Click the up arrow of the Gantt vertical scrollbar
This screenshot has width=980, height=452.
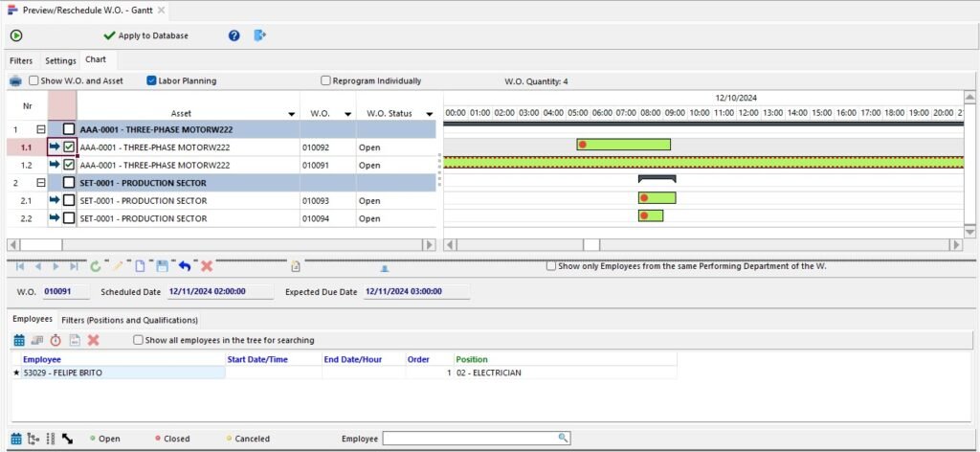[970, 97]
